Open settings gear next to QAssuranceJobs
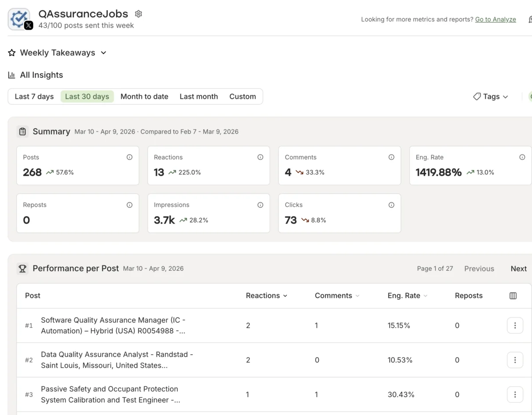This screenshot has width=532, height=415. (138, 14)
